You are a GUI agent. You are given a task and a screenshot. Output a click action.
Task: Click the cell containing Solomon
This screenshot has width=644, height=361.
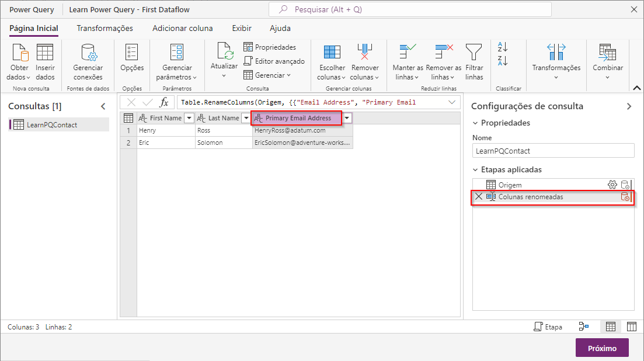coord(224,143)
